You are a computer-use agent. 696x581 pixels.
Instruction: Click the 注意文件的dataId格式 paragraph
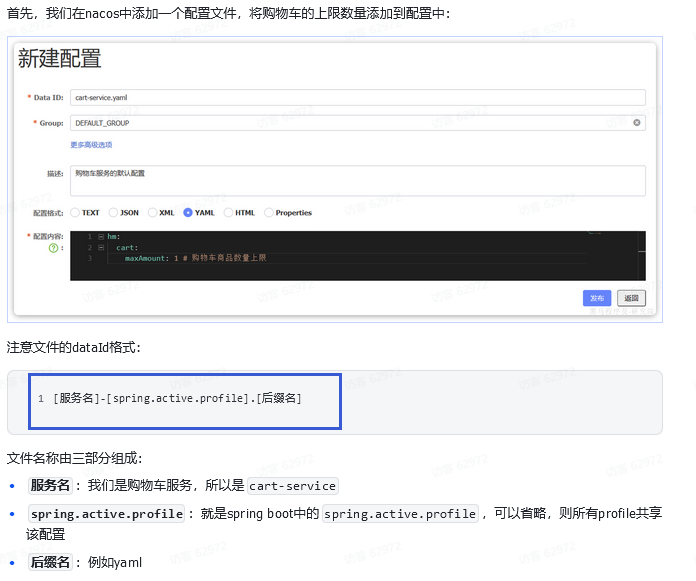74,347
